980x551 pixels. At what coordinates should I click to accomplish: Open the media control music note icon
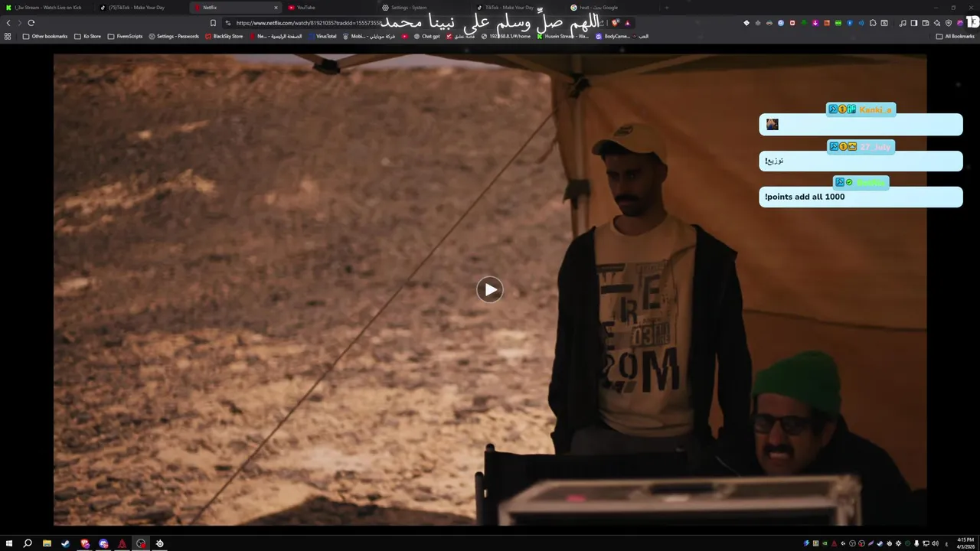[903, 23]
